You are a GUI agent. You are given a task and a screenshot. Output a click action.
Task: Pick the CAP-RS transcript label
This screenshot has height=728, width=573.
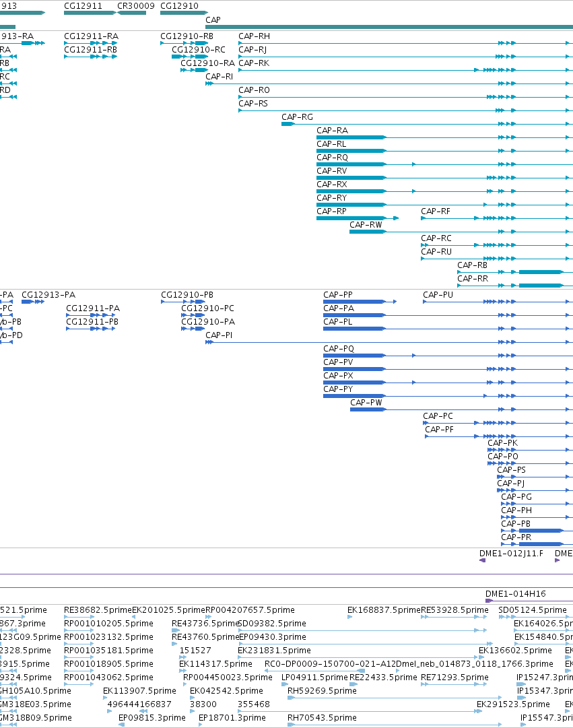253,104
